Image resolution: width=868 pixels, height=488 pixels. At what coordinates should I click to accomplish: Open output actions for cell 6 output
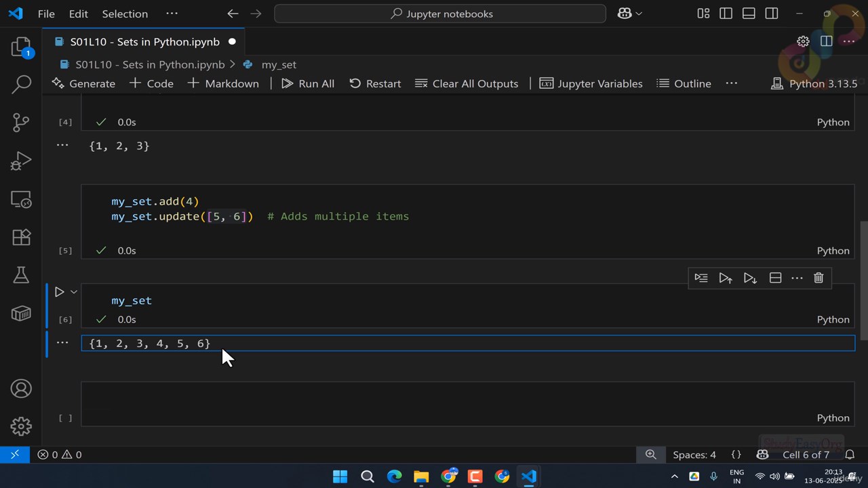tap(62, 342)
